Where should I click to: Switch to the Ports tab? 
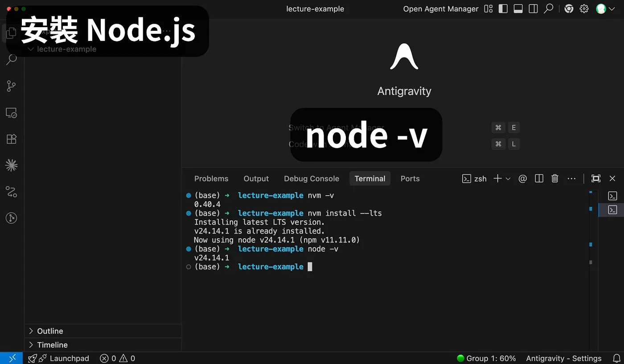click(x=410, y=179)
